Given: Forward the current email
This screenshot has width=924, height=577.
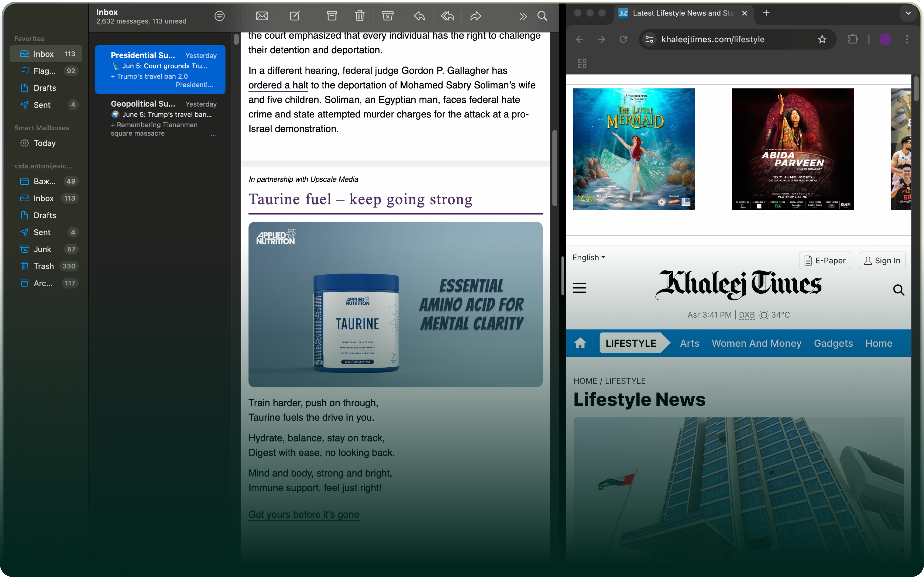Looking at the screenshot, I should tap(476, 16).
